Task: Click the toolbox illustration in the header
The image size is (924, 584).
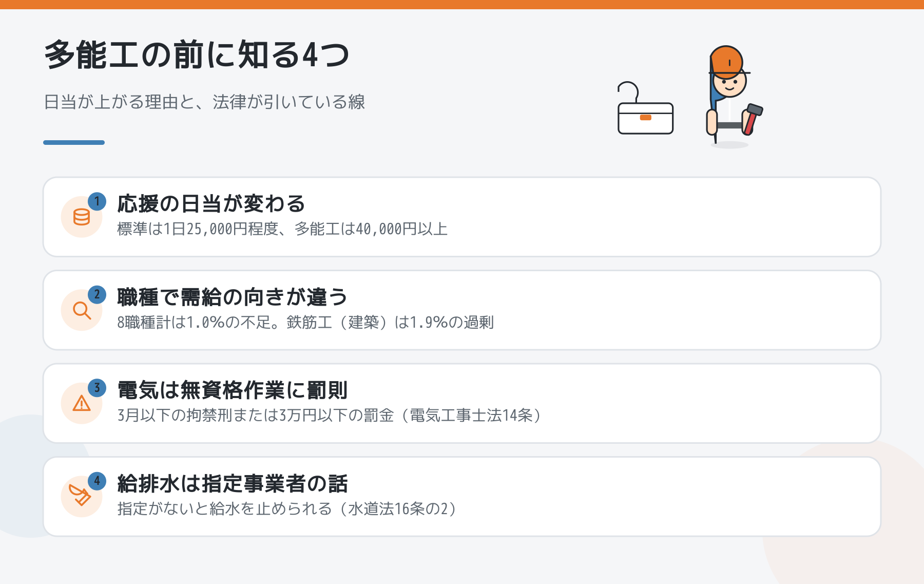Action: tap(645, 108)
